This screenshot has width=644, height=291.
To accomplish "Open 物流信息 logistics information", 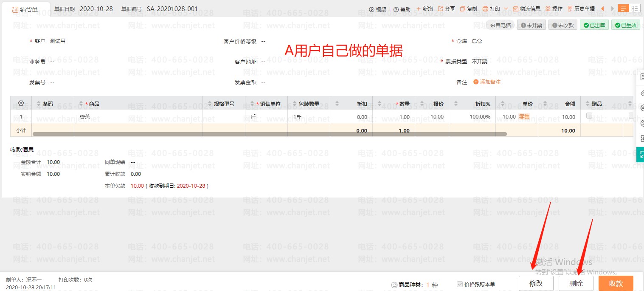I will (x=527, y=9).
